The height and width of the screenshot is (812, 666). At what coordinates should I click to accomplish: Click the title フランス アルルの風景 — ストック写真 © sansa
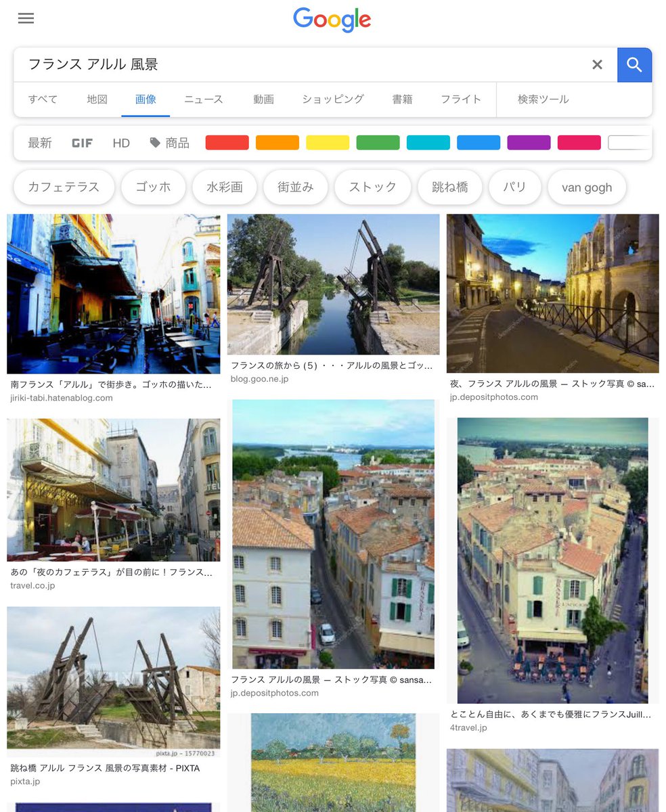[332, 679]
